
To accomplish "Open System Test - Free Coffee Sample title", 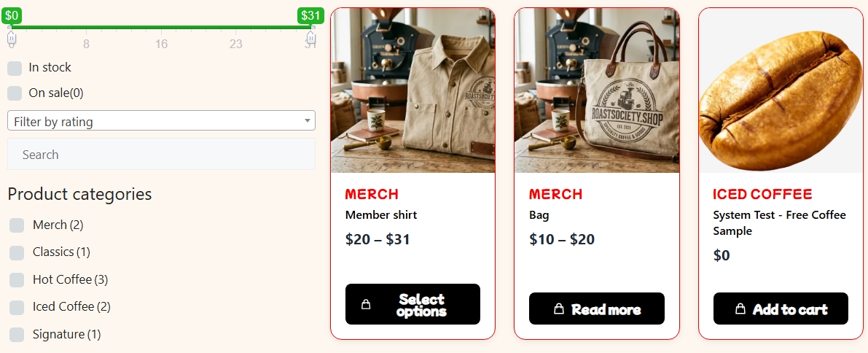I will pos(779,222).
